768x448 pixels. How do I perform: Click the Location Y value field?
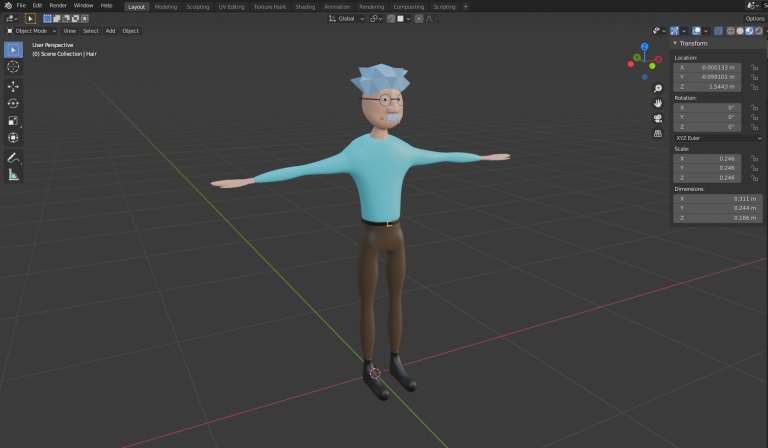point(707,77)
